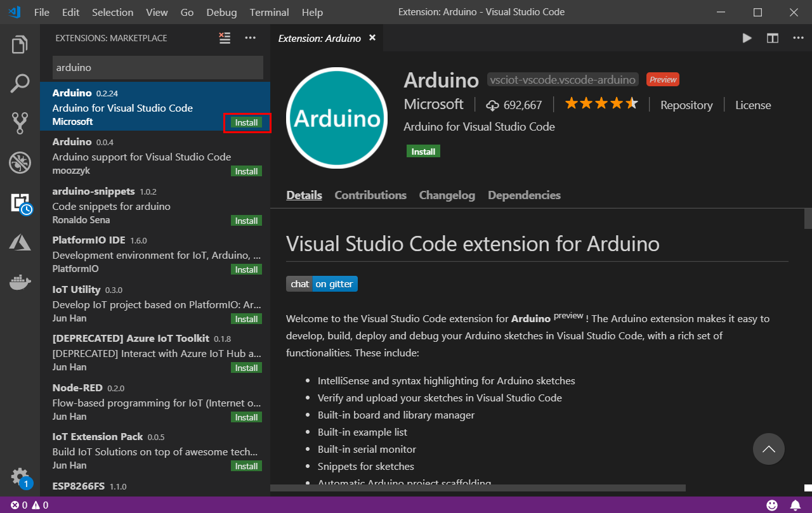Click the warnings count in status bar
The image size is (812, 513).
click(40, 505)
